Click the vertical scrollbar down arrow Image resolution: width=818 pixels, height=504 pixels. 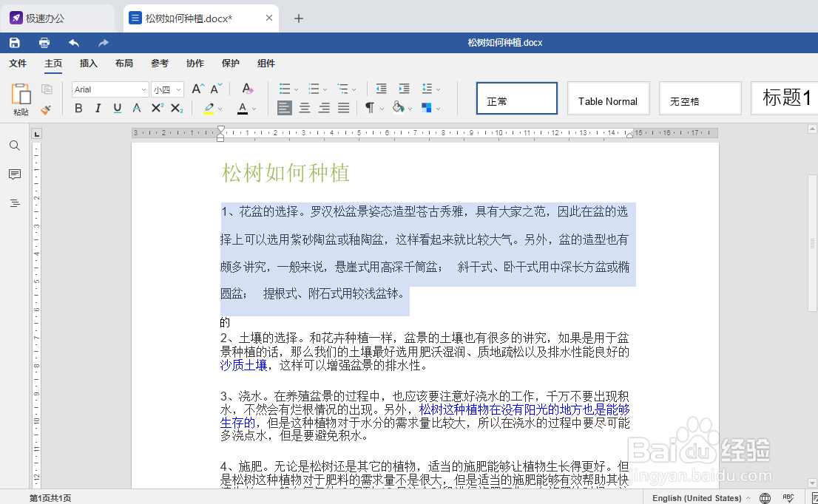812,483
